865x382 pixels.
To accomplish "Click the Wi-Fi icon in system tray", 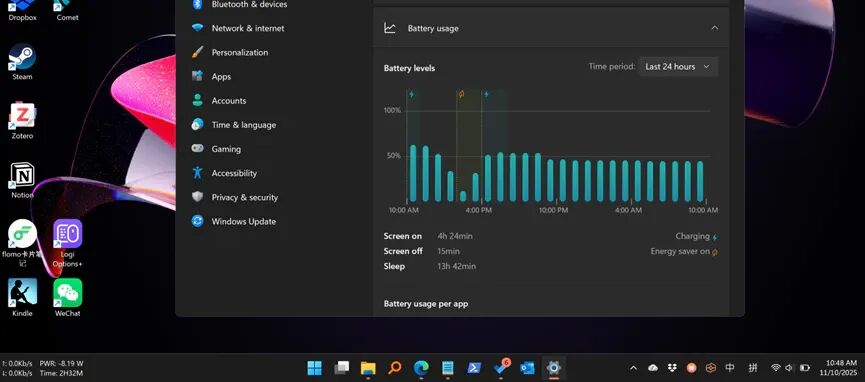I will 776,368.
